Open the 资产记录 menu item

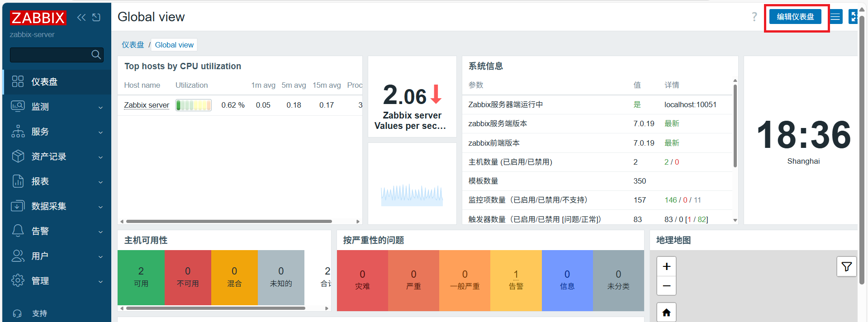pos(57,156)
